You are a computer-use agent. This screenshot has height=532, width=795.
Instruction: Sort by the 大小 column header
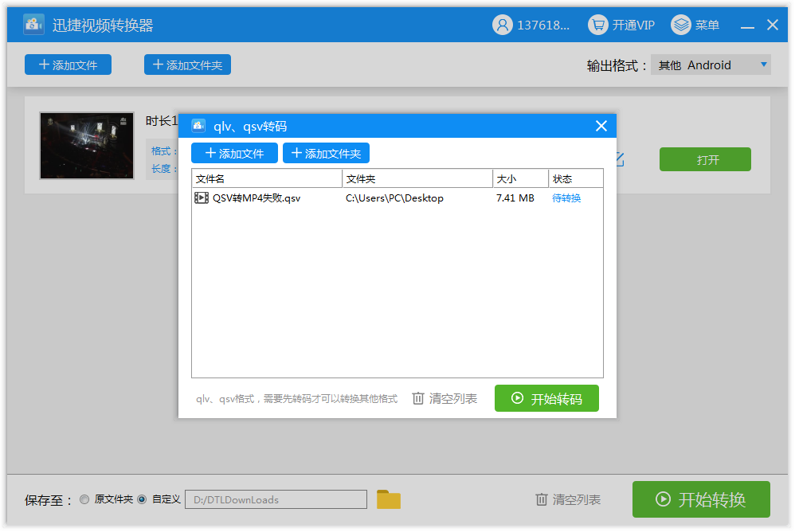point(521,179)
